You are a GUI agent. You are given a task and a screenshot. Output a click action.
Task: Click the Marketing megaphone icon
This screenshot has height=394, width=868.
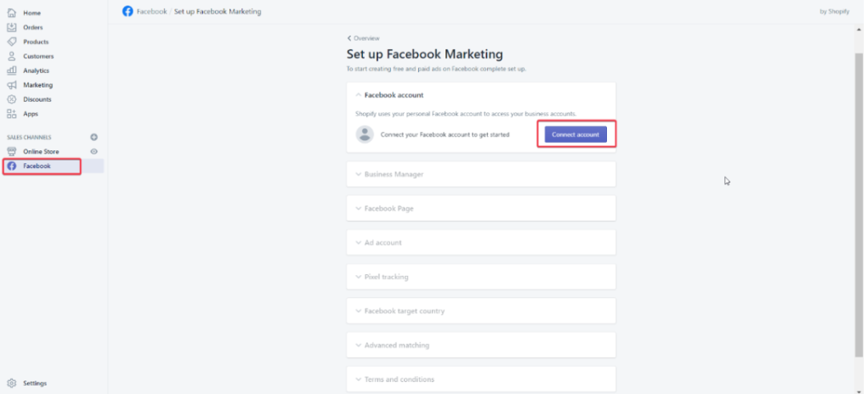tap(12, 85)
